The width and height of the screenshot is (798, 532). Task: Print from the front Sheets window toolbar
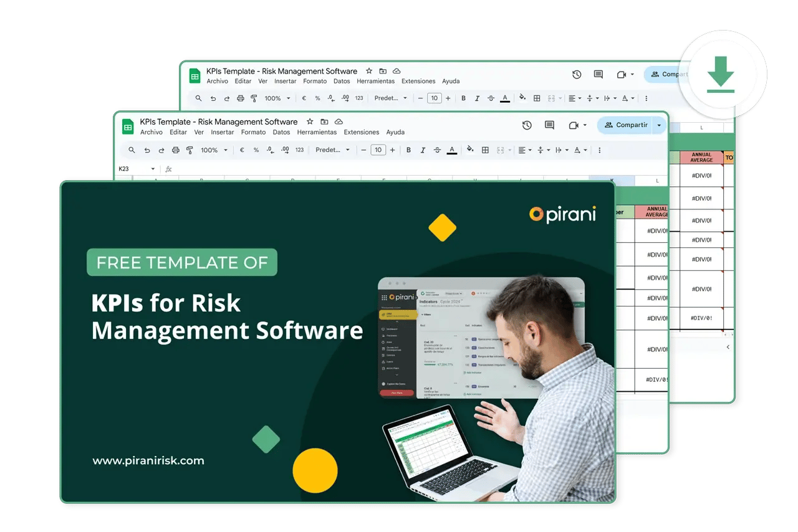(176, 150)
